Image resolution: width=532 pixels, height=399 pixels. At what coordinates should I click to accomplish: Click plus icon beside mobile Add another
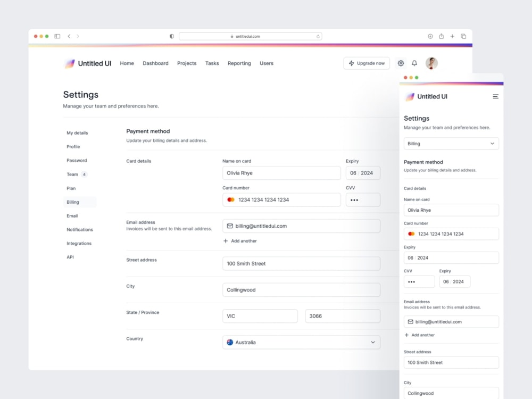click(x=406, y=335)
